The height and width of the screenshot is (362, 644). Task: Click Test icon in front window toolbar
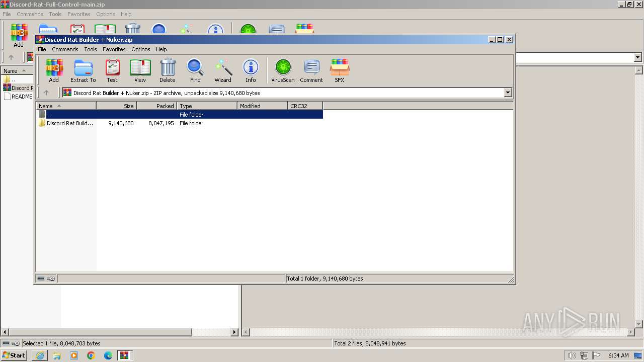point(112,70)
